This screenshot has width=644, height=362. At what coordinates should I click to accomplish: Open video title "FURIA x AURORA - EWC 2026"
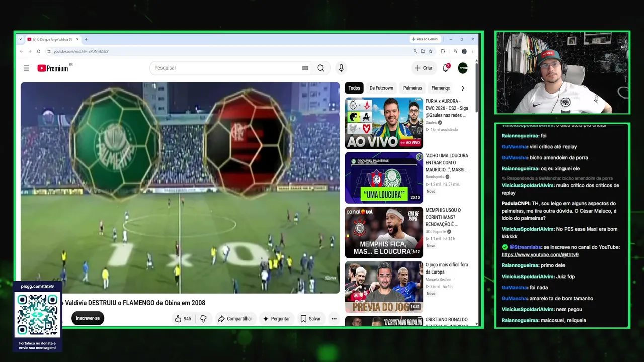coord(447,108)
